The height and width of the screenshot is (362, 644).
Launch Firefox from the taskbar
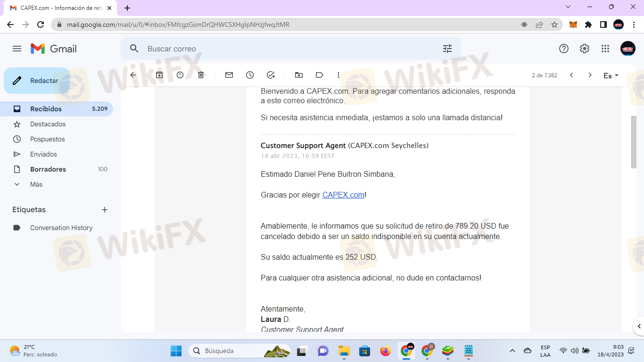click(386, 351)
